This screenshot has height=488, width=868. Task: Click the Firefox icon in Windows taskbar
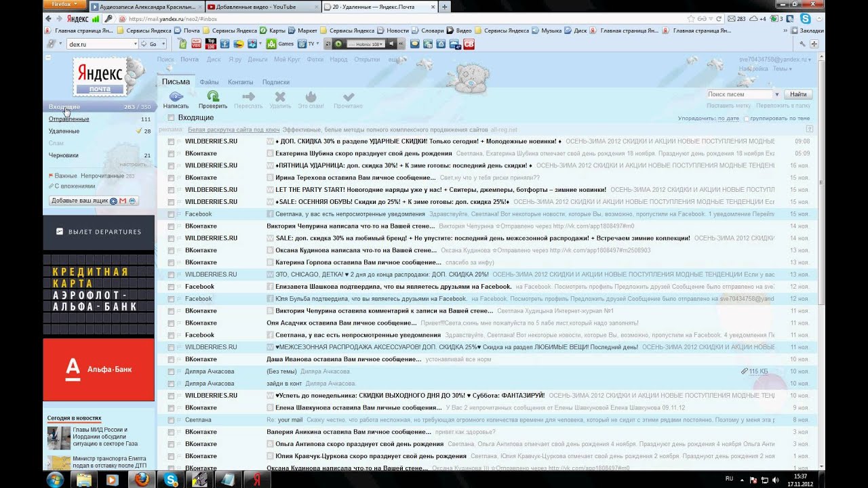[142, 479]
